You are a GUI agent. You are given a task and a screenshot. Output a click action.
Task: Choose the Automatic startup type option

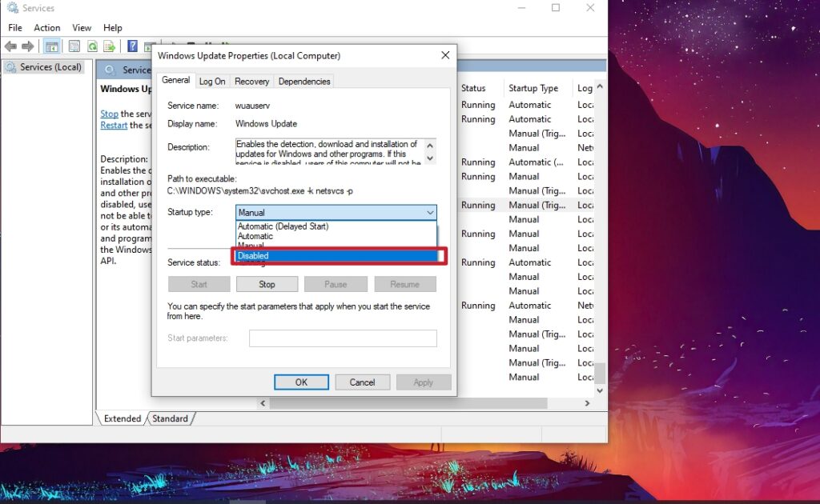click(x=255, y=236)
